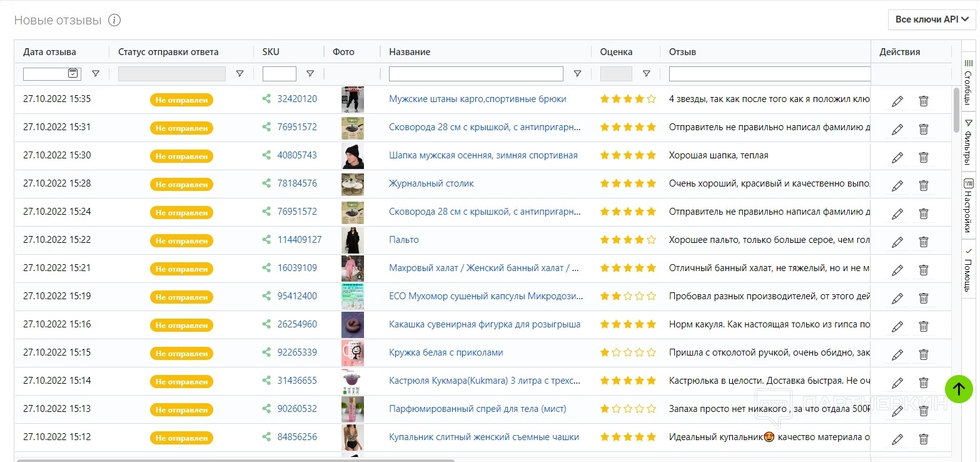This screenshot has height=462, width=980.
Task: Click edit pencil for Мужские штаны карго review
Action: tap(897, 101)
